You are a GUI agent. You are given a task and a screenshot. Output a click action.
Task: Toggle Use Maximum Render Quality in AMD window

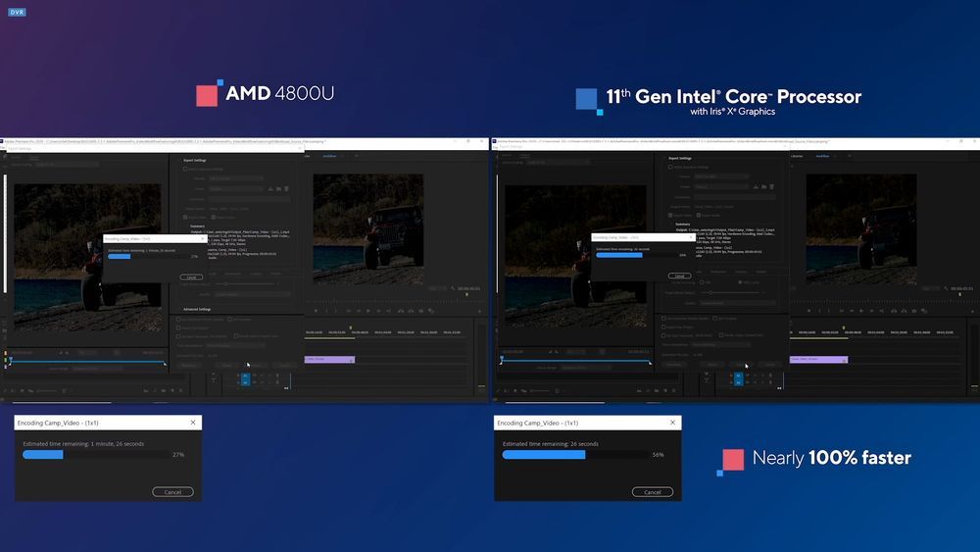pyautogui.click(x=178, y=320)
